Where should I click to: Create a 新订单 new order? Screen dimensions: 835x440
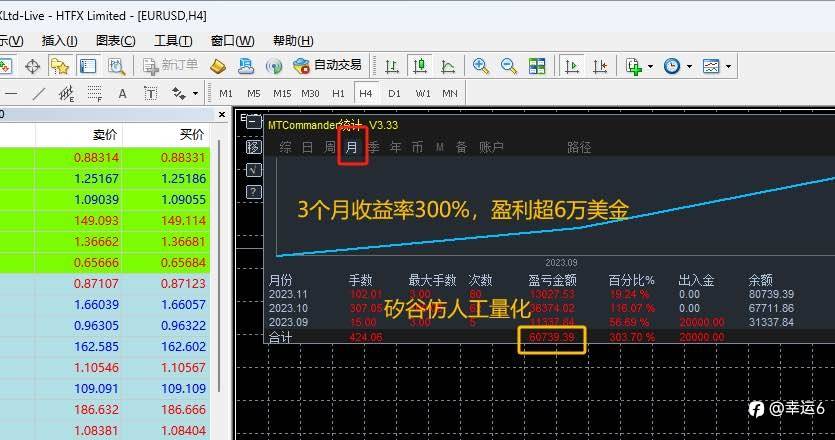[x=170, y=66]
